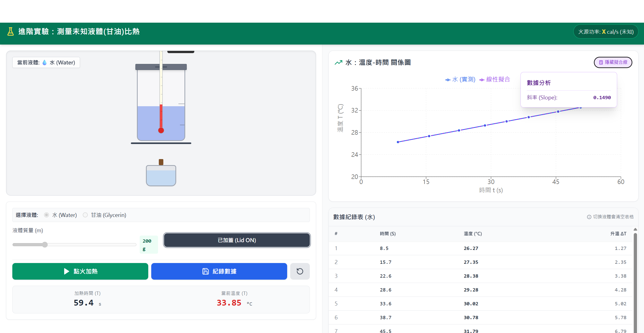The height and width of the screenshot is (333, 644).
Task: Toggle the 已加蓋 (Lid ON) button
Action: coord(237,240)
